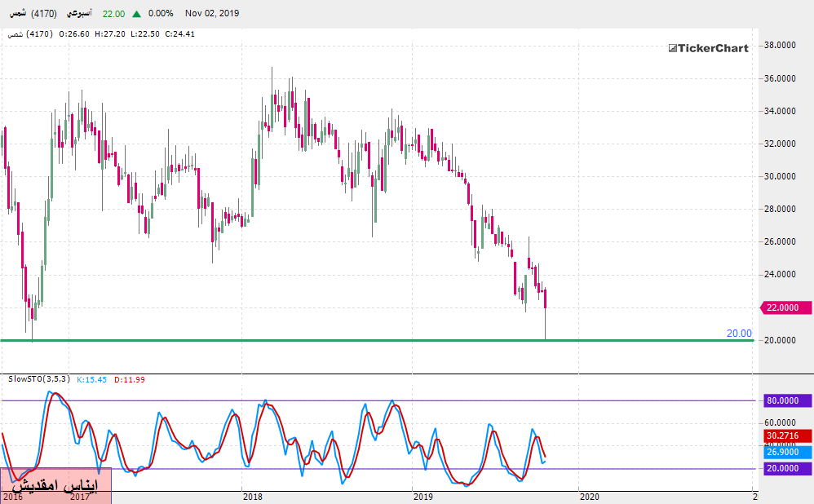This screenshot has height=504, width=814.
Task: Click the Nov 02, 2019 date in header
Action: 211,14
